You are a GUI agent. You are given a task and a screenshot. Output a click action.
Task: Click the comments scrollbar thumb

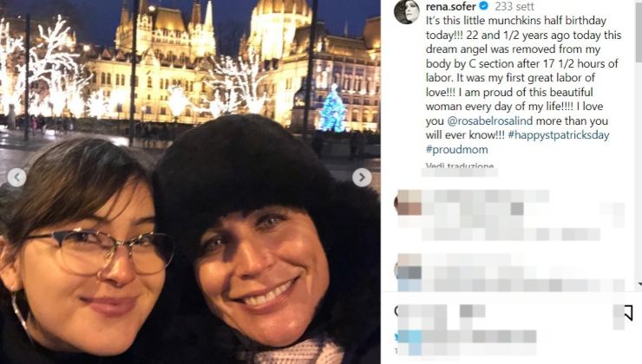639,31
